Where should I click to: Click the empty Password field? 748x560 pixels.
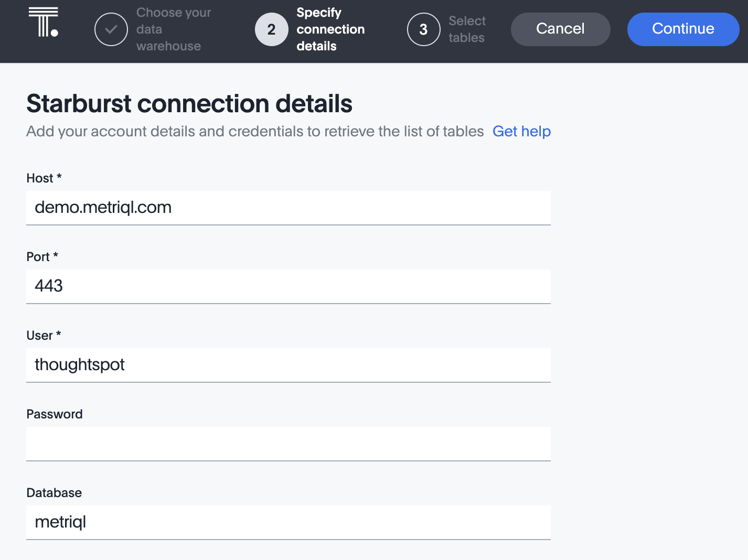288,444
